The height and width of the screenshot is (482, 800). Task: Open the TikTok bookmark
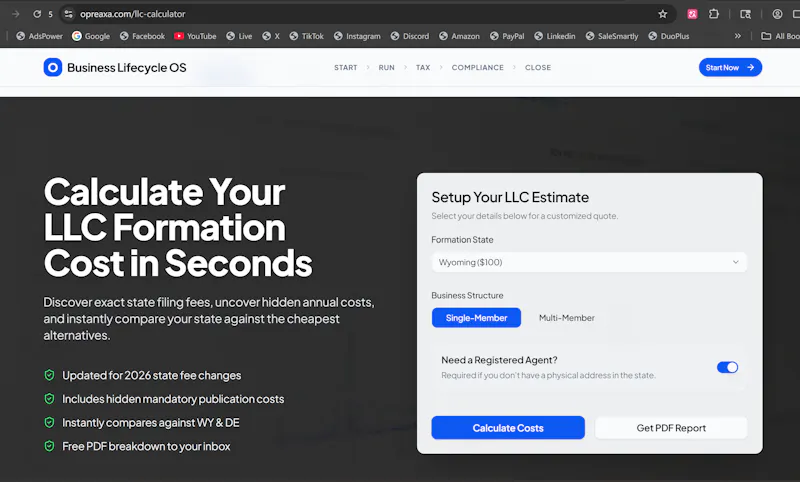point(307,36)
